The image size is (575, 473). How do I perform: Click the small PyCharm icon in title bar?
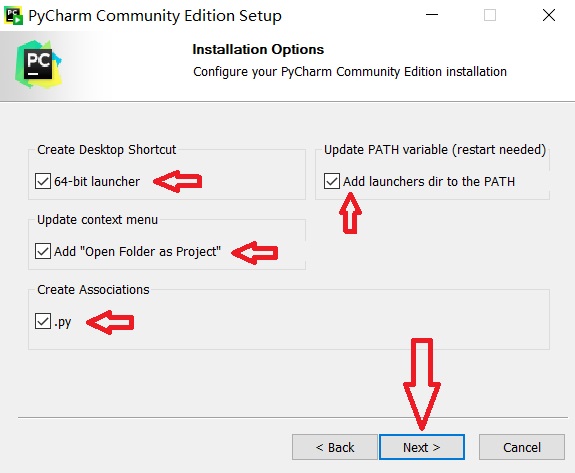pyautogui.click(x=14, y=16)
